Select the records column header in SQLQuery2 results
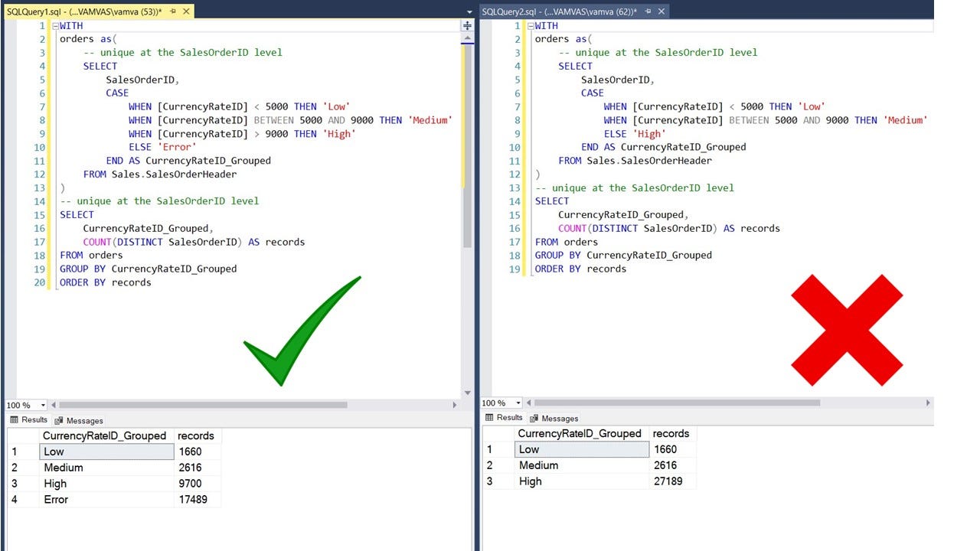The image size is (980, 551). [x=672, y=433]
